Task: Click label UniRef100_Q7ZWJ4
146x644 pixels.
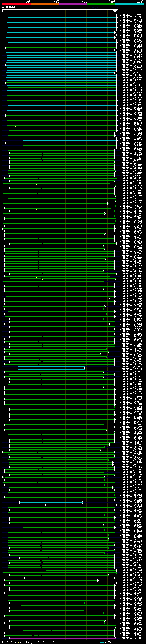Action: (131, 226)
